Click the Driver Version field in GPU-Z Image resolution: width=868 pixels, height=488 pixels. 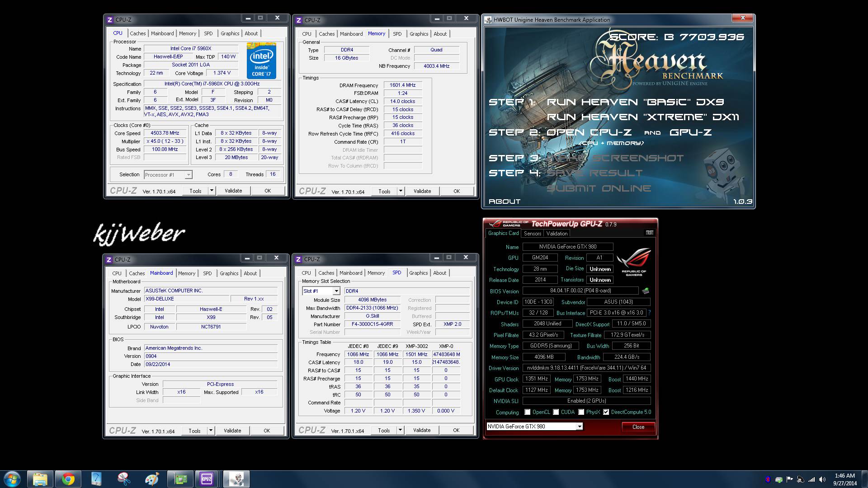[x=586, y=368]
